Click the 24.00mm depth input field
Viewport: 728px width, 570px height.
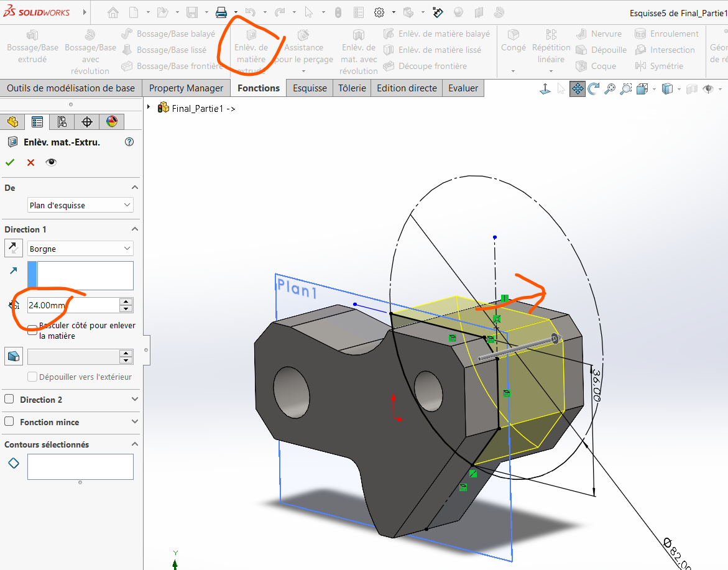[73, 305]
